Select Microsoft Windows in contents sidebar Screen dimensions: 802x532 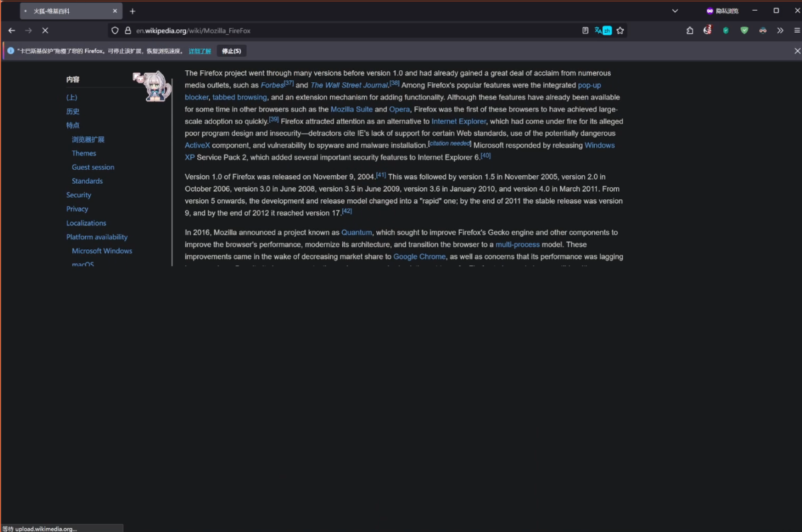tap(102, 251)
